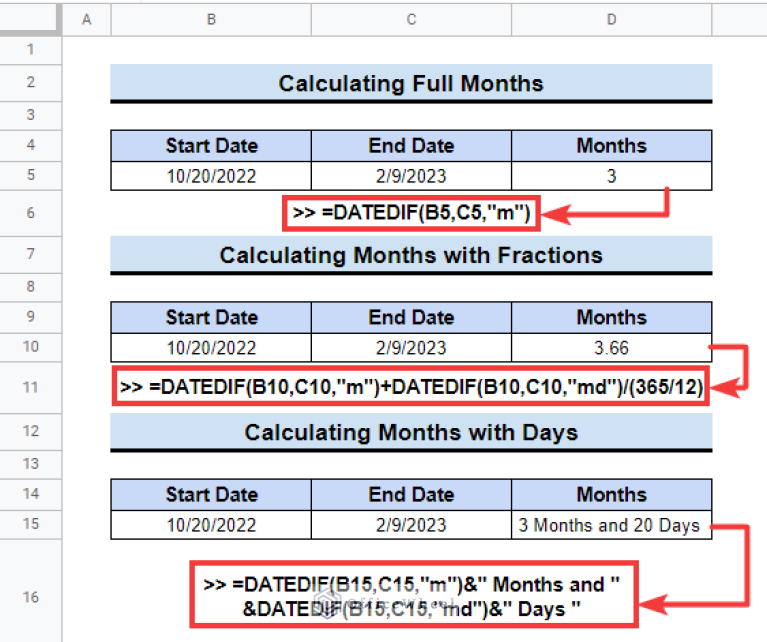Select the end date 2/9/2023 in row 10
This screenshot has height=642, width=767.
pyautogui.click(x=411, y=348)
